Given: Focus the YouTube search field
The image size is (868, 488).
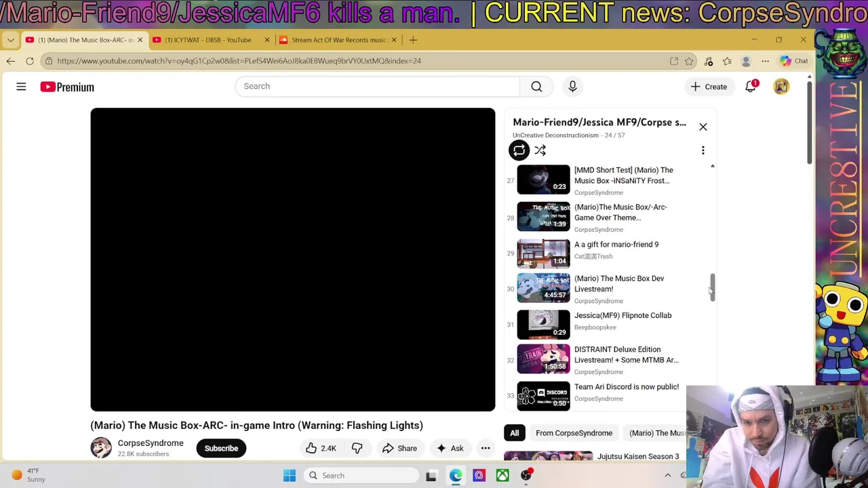Looking at the screenshot, I should [x=377, y=86].
